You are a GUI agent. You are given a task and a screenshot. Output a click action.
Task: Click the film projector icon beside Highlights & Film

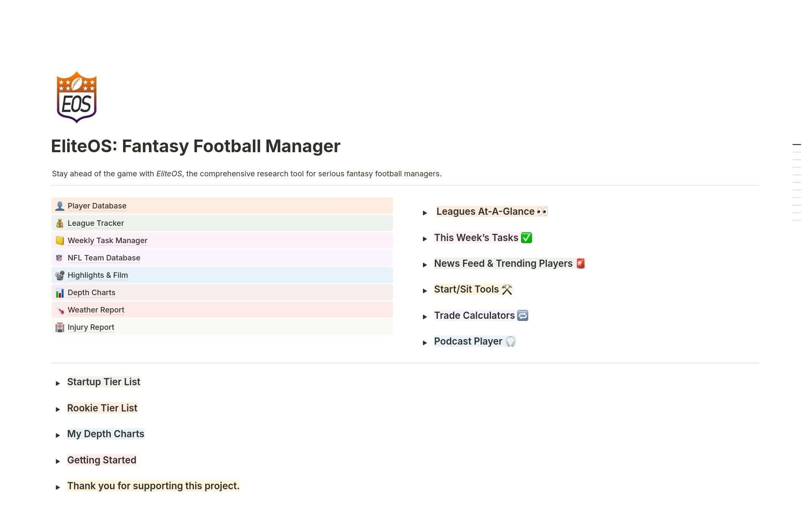[60, 275]
